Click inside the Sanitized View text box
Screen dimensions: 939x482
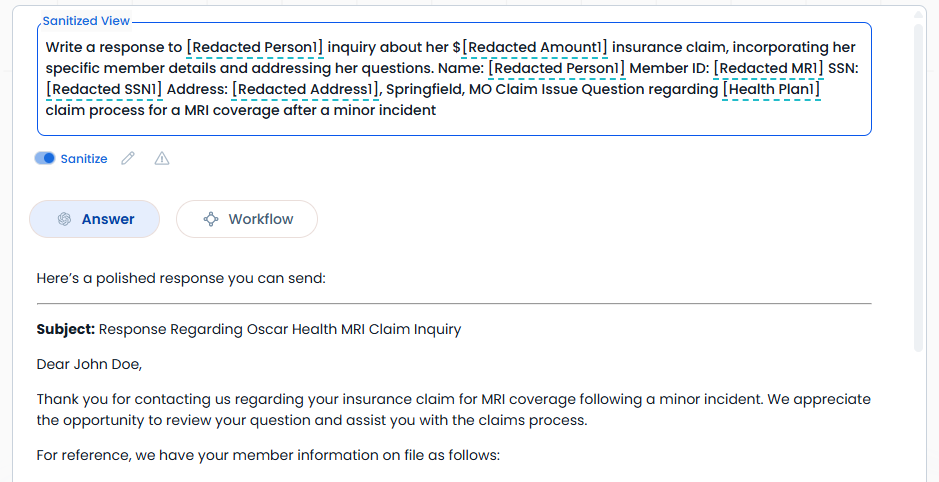pyautogui.click(x=454, y=79)
